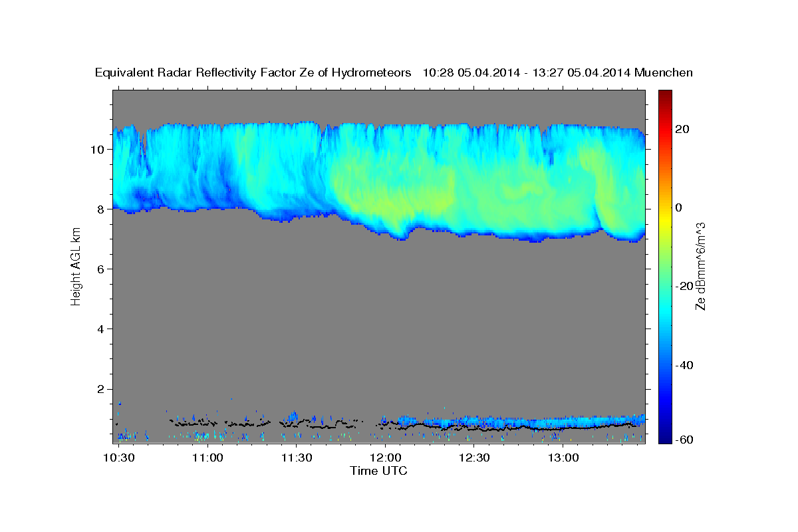Screen dimensions: 798x532
Task: Click the '10' height tick label
Action: click(99, 149)
